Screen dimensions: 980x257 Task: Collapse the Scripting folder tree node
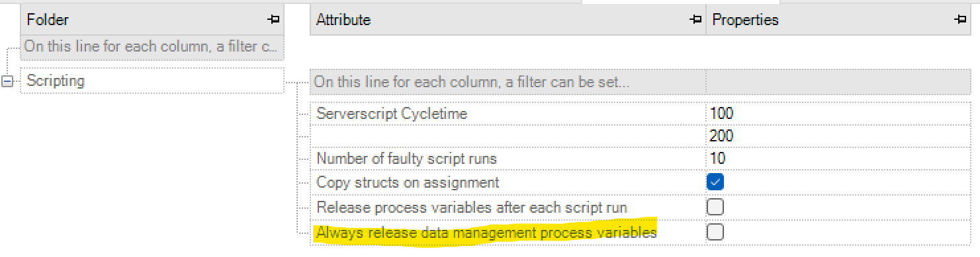(x=9, y=81)
